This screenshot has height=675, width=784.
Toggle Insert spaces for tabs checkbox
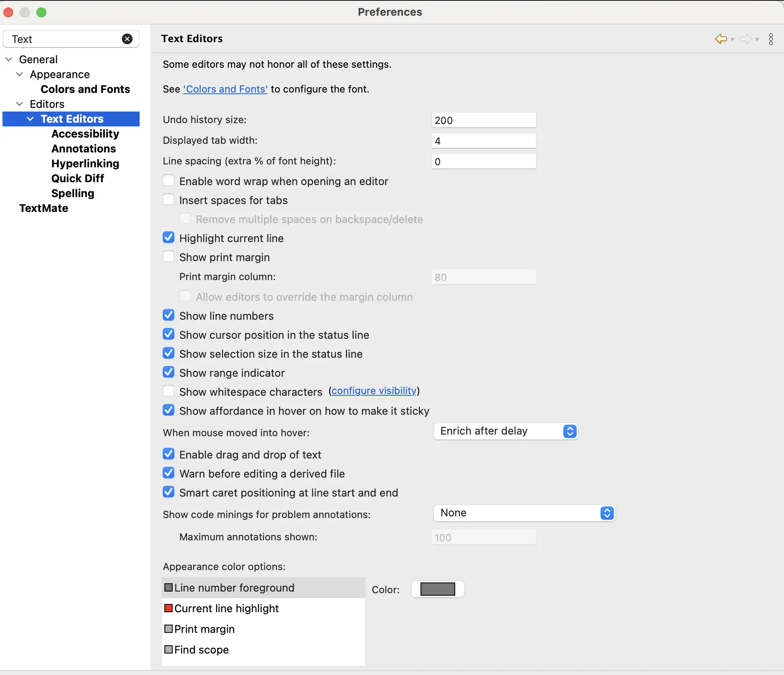pyautogui.click(x=169, y=200)
